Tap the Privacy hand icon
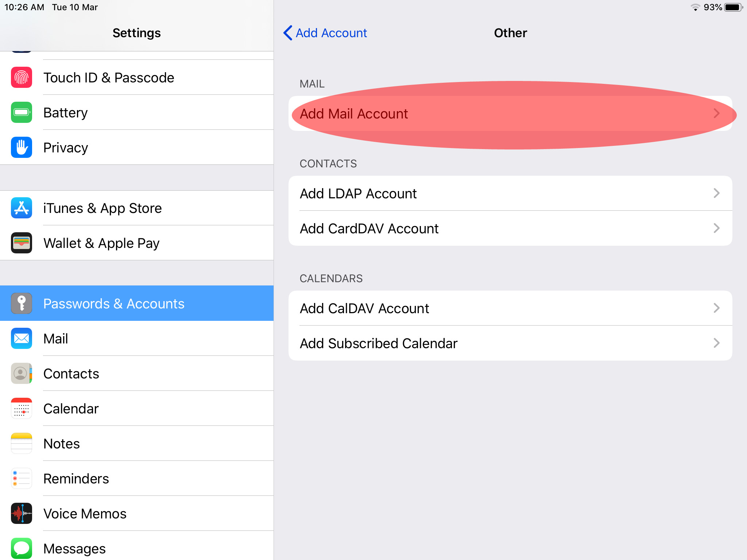Image resolution: width=747 pixels, height=560 pixels. coord(22,147)
